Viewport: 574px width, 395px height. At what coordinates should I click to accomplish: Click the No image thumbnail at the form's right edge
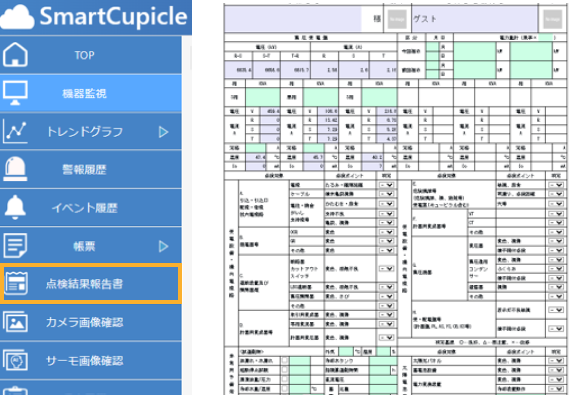point(552,19)
